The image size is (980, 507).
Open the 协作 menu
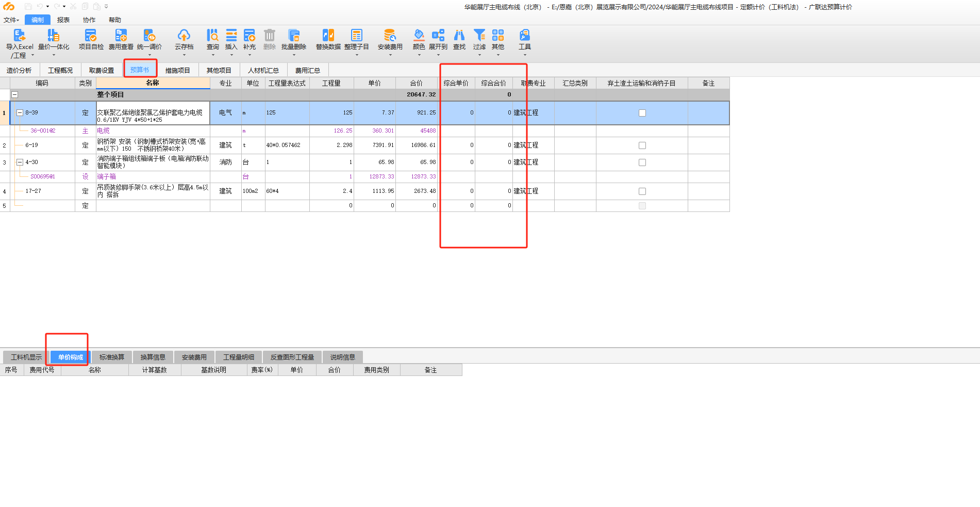89,20
